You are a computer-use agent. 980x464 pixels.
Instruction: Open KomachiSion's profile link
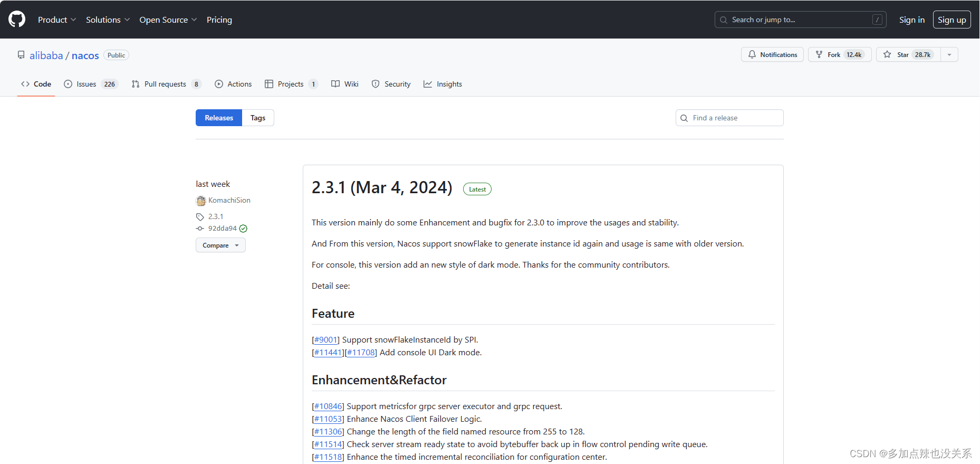pyautogui.click(x=229, y=201)
